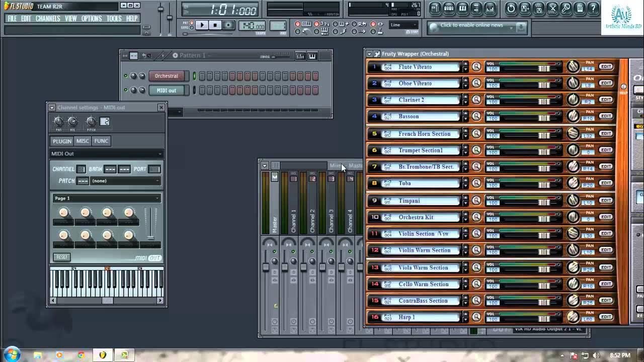Click the undo history circular arrow icon
The width and height of the screenshot is (644, 362).
pyautogui.click(x=511, y=9)
